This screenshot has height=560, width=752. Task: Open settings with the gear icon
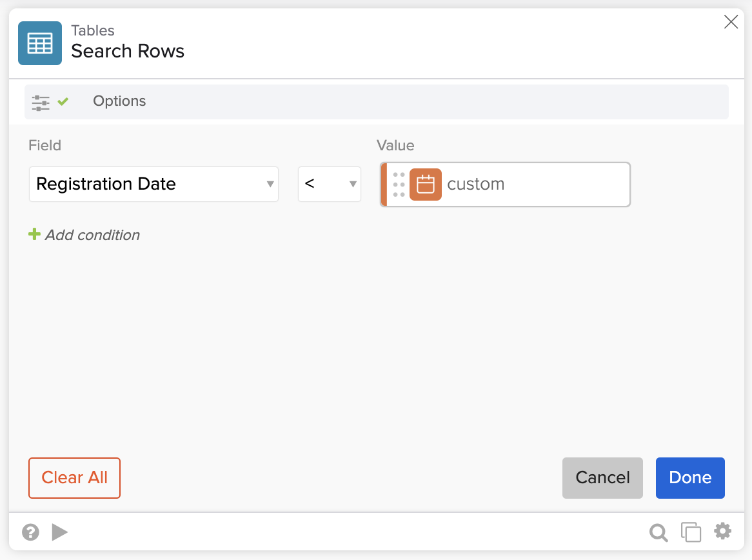coord(723,532)
